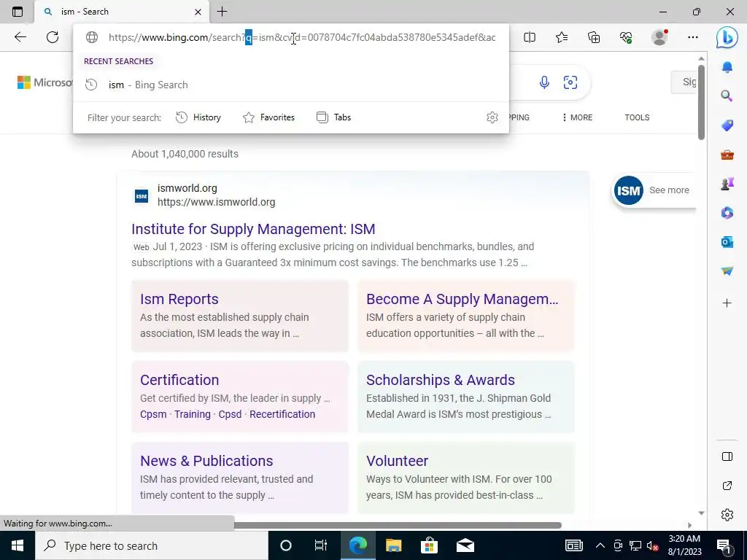Open Scholarships & Awards sublink
This screenshot has height=560, width=747.
(441, 380)
